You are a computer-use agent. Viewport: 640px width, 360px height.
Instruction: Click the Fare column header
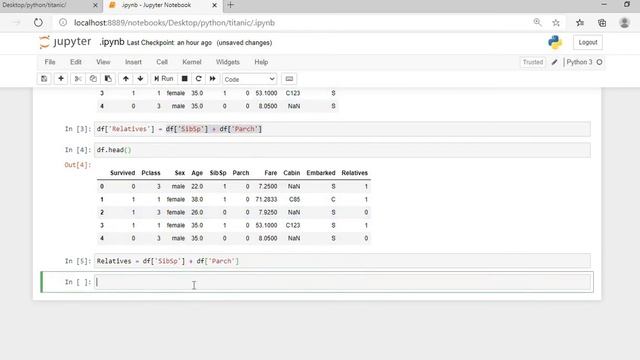[271, 173]
